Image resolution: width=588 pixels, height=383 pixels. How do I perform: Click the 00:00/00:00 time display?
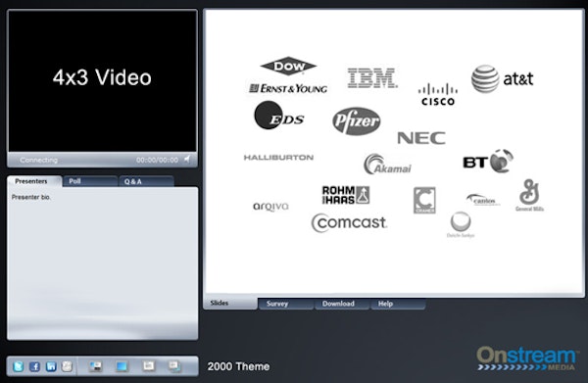157,160
